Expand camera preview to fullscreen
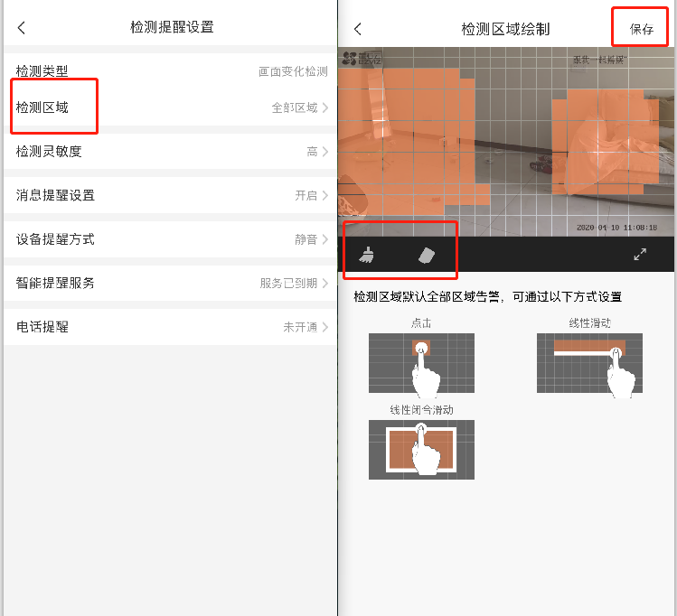The height and width of the screenshot is (616, 677). 640,255
